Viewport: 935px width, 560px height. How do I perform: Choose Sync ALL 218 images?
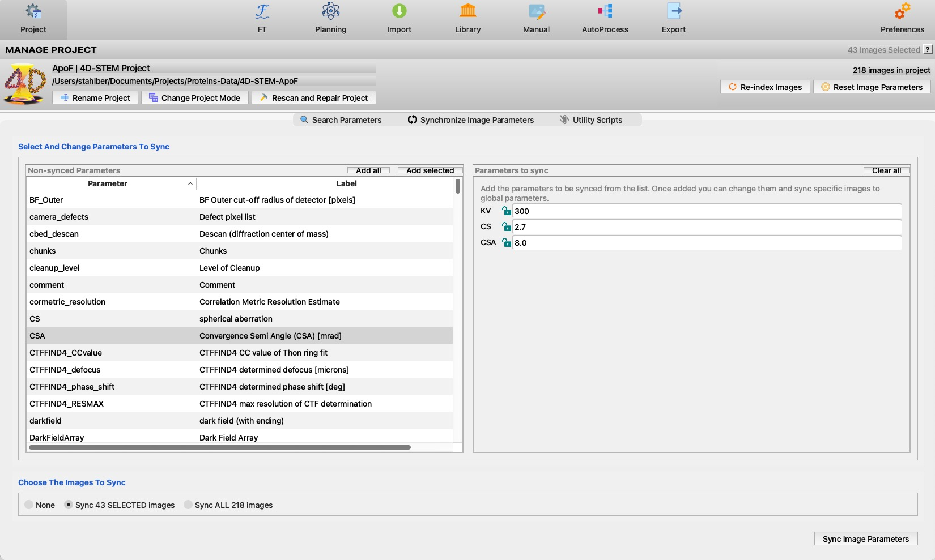coord(188,505)
